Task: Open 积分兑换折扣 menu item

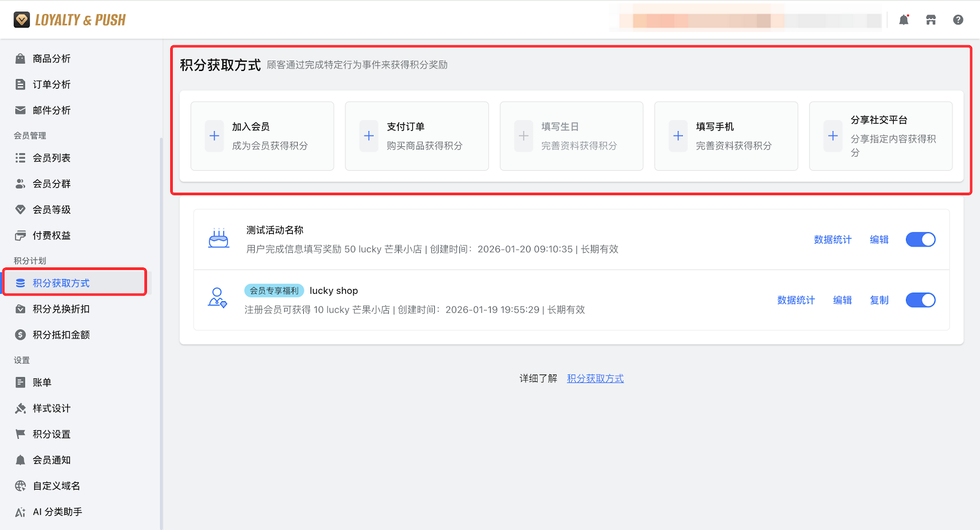Action: 61,309
